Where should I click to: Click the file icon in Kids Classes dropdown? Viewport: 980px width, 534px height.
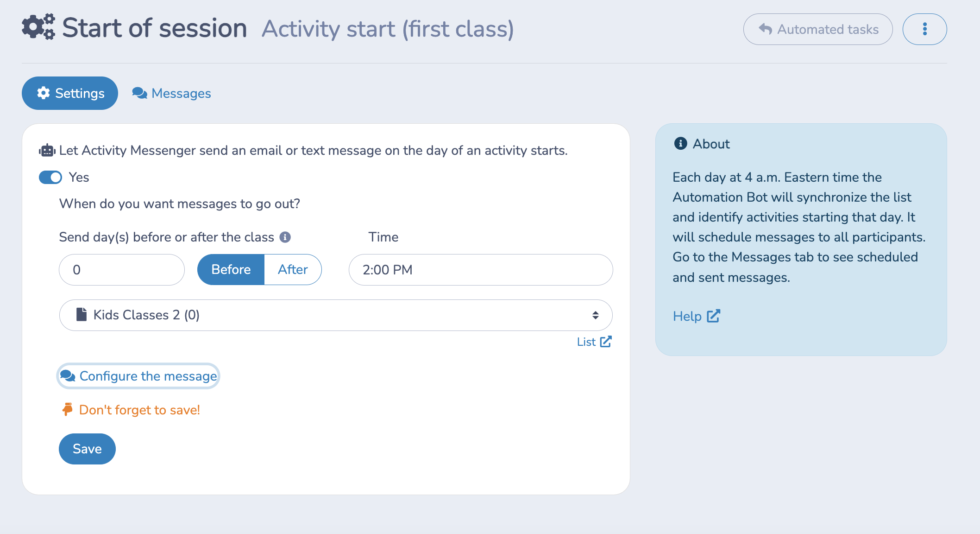(82, 315)
